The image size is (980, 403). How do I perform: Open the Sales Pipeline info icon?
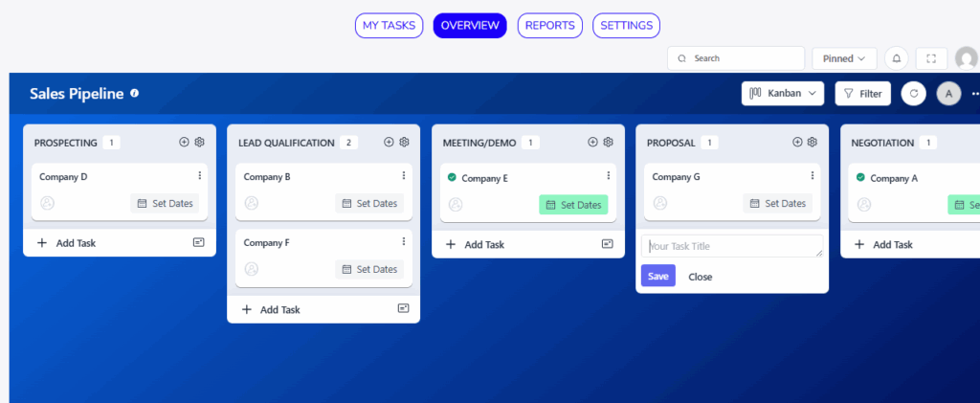(x=135, y=93)
